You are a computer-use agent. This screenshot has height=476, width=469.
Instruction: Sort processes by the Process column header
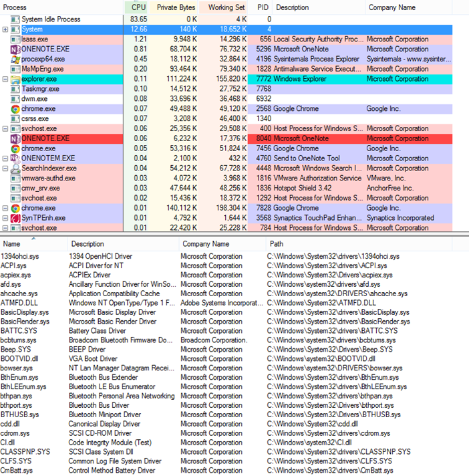[61, 7]
